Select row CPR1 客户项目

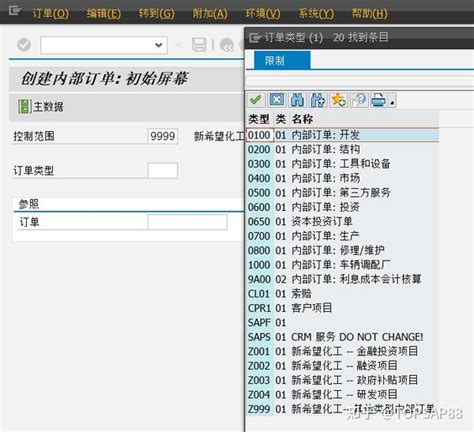343,308
